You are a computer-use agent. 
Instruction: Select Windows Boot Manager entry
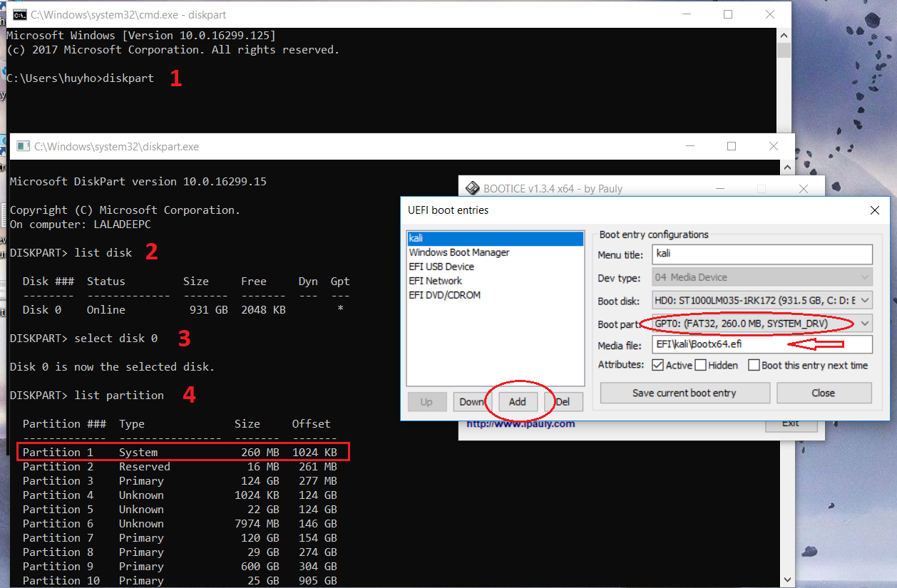click(459, 252)
